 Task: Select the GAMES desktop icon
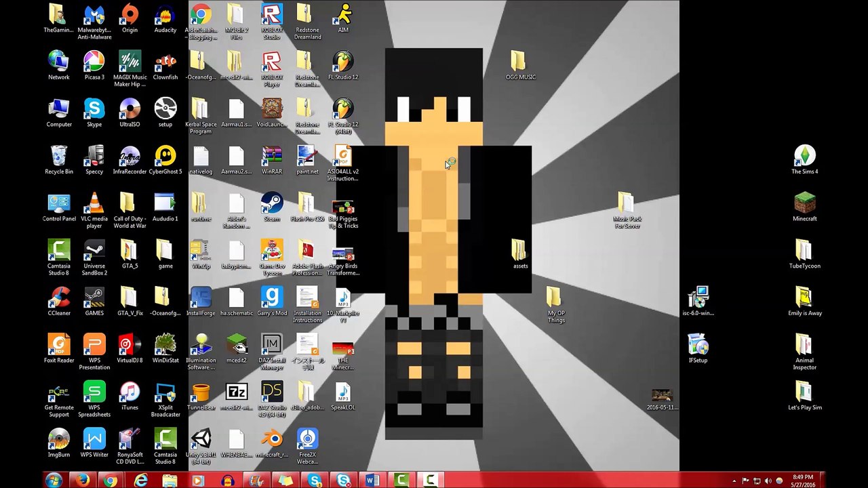click(94, 302)
